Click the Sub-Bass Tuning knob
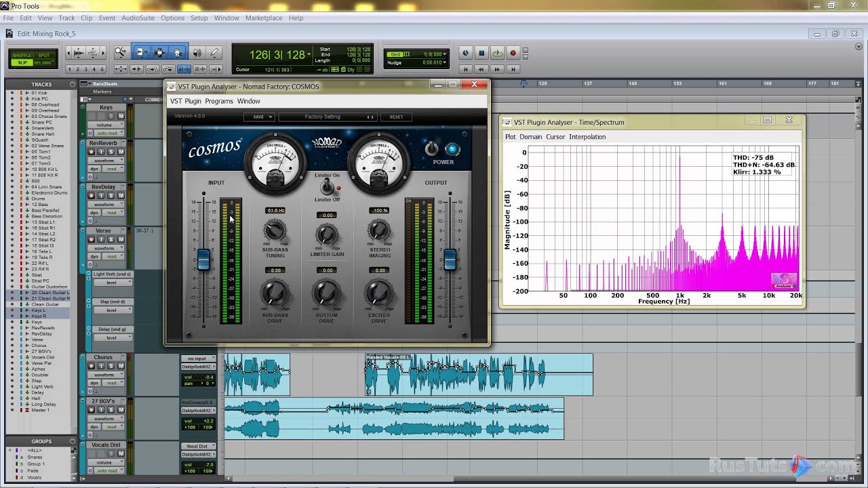 tap(275, 231)
